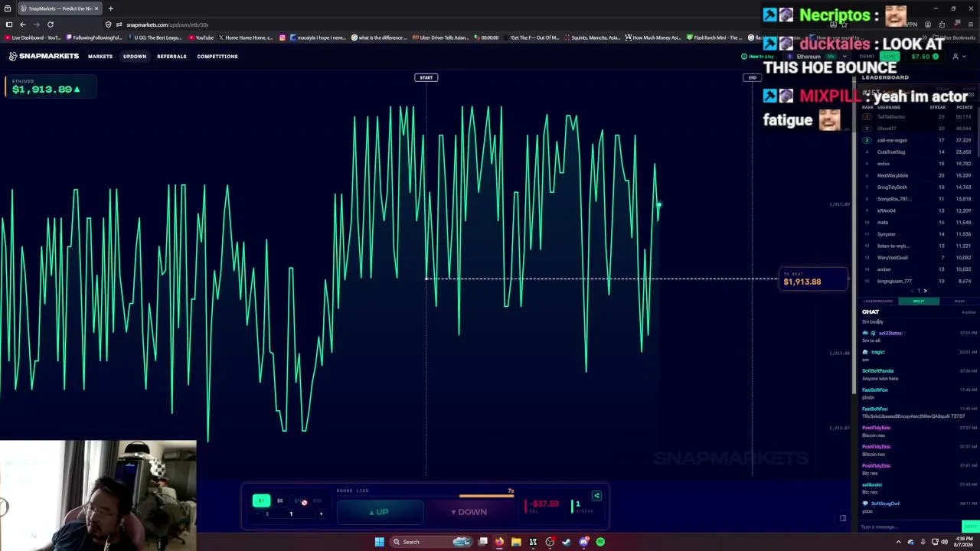This screenshot has width=980, height=551.
Task: Reload the page with refresh icon
Action: click(51, 24)
